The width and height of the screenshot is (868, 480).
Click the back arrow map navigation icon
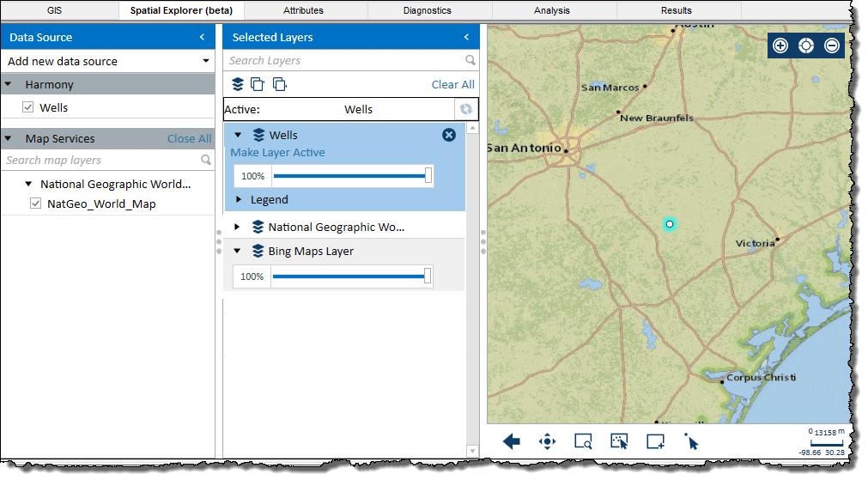pos(512,442)
